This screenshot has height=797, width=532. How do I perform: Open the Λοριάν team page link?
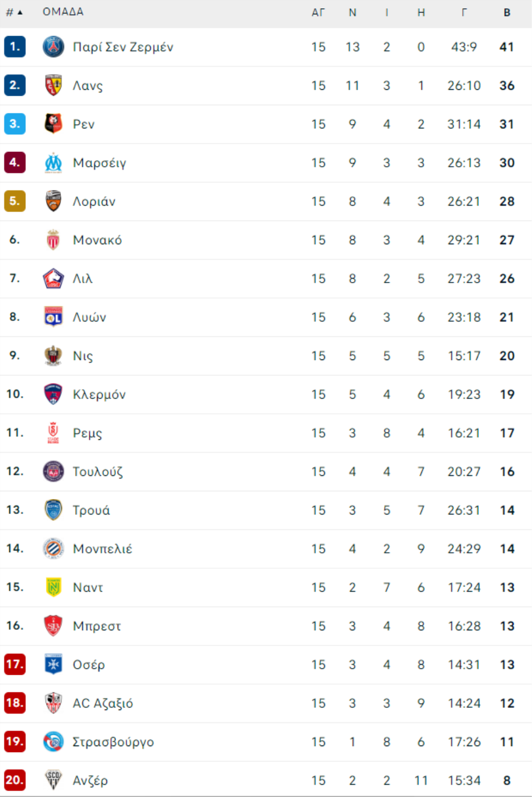(x=94, y=202)
